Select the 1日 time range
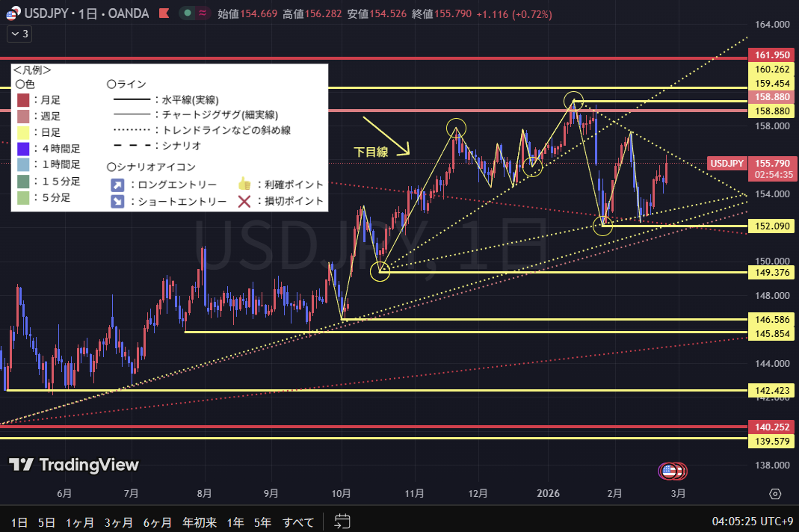Image resolution: width=799 pixels, height=532 pixels. point(19,522)
